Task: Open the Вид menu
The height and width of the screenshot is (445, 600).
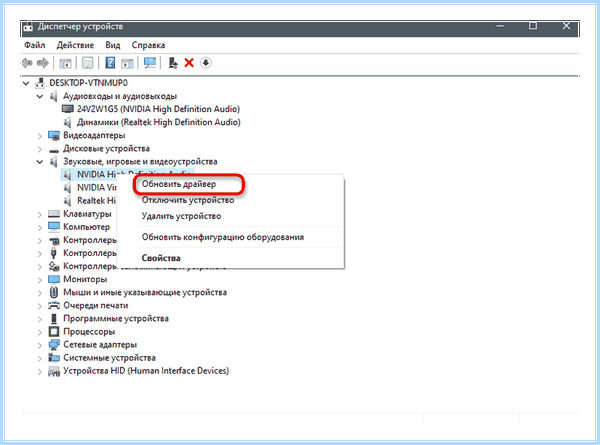Action: pos(113,45)
